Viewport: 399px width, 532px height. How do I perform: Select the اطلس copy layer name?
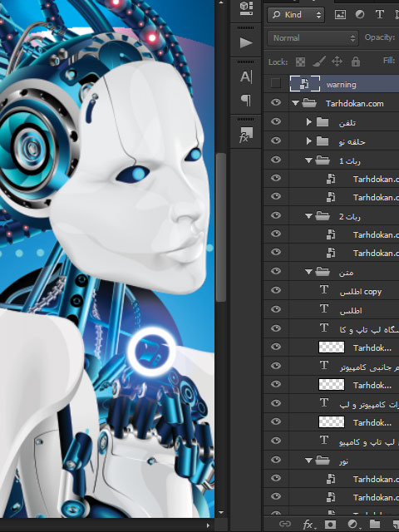click(x=360, y=292)
